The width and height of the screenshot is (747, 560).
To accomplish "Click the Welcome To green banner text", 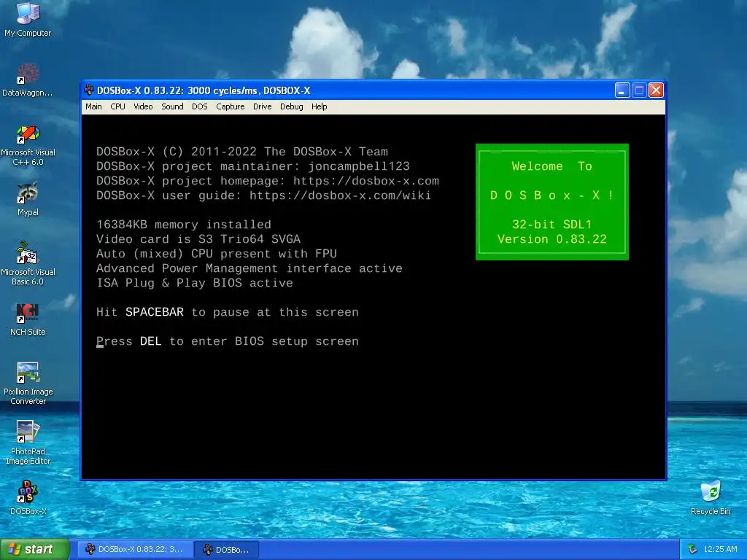I will (551, 166).
